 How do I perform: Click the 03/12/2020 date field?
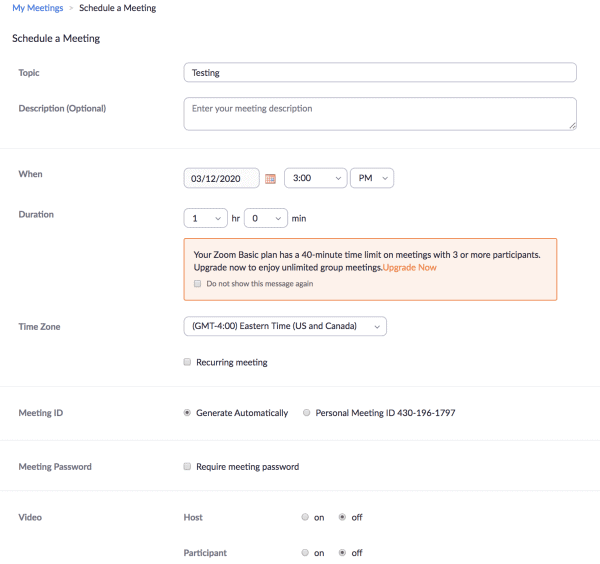point(222,178)
